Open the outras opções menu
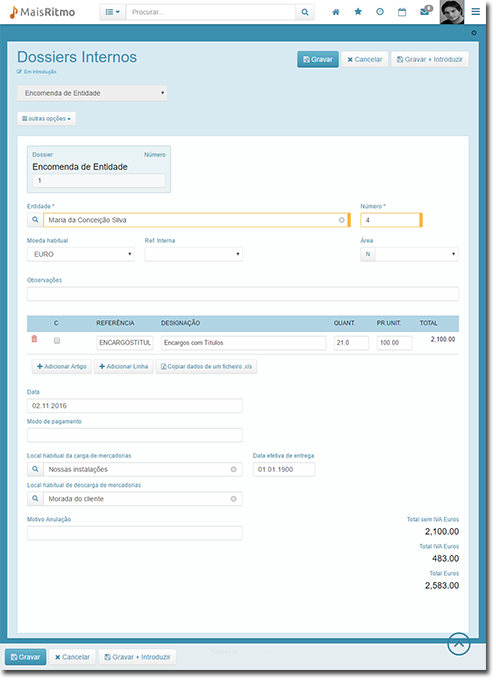 click(x=47, y=119)
